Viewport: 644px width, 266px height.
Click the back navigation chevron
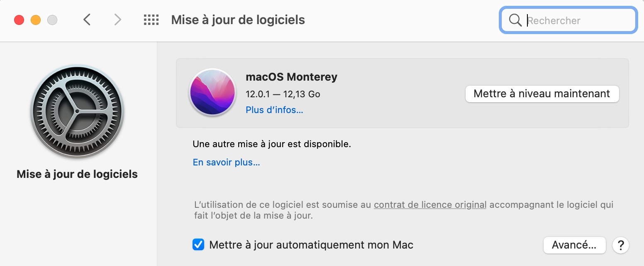point(87,20)
